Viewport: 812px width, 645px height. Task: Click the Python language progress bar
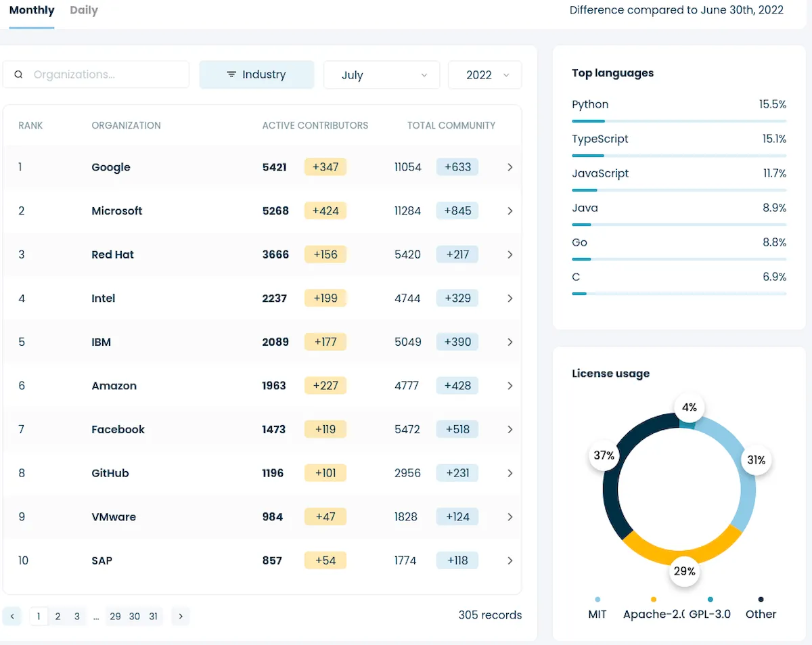[679, 121]
